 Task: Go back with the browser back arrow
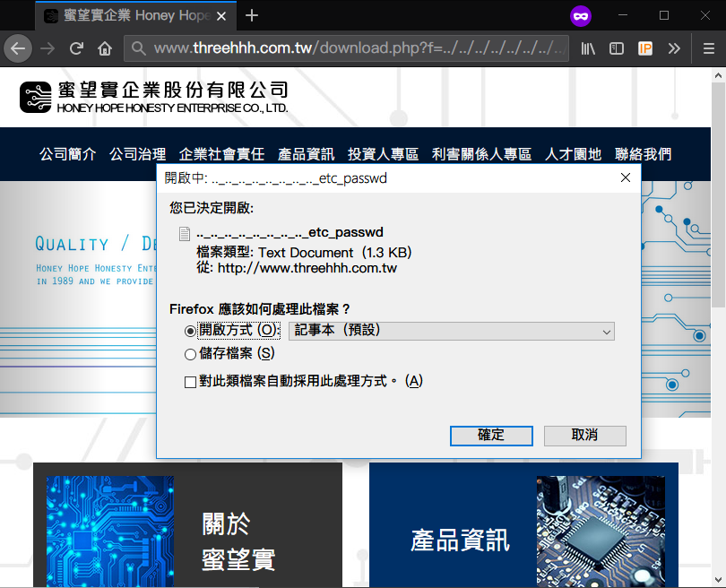coord(18,48)
